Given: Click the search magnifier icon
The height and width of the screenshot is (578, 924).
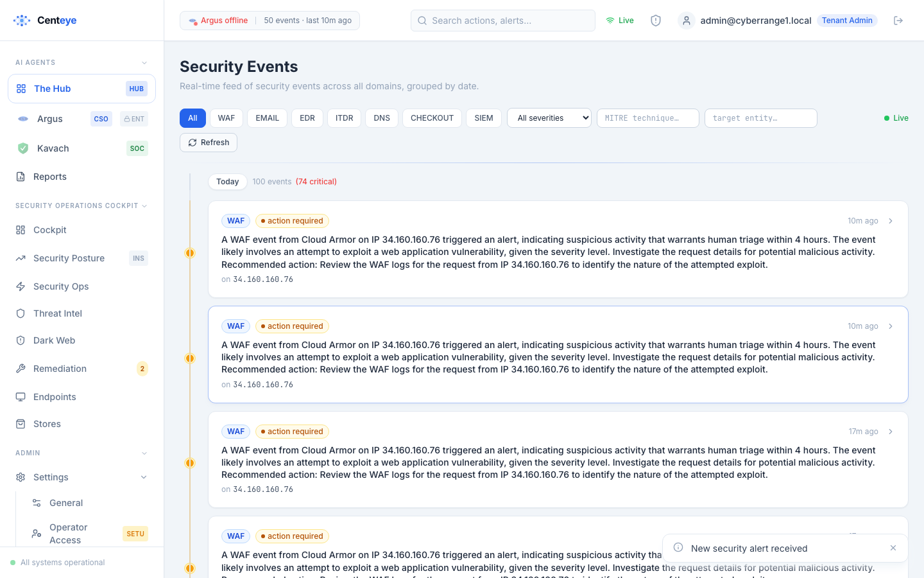Looking at the screenshot, I should 422,21.
